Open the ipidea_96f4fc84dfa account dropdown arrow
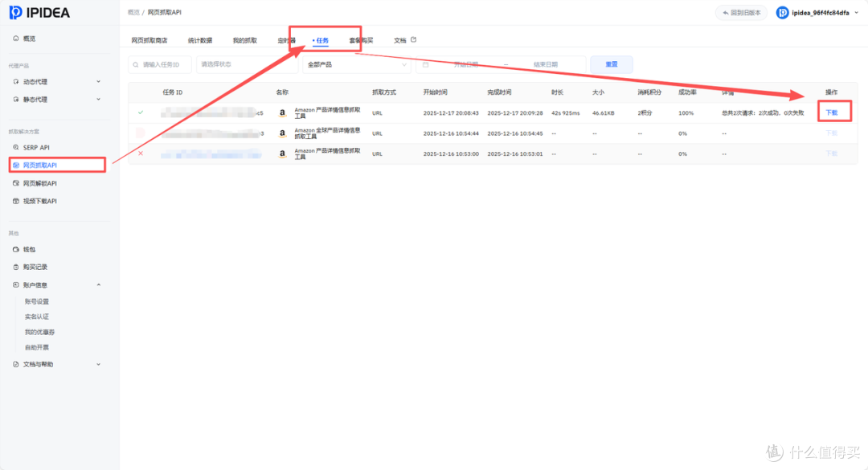The image size is (868, 470). pos(857,13)
